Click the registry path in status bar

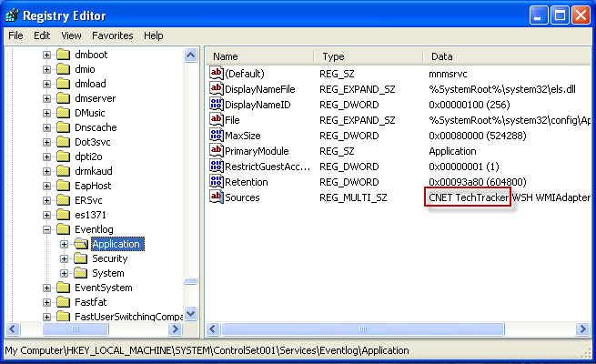click(x=207, y=350)
